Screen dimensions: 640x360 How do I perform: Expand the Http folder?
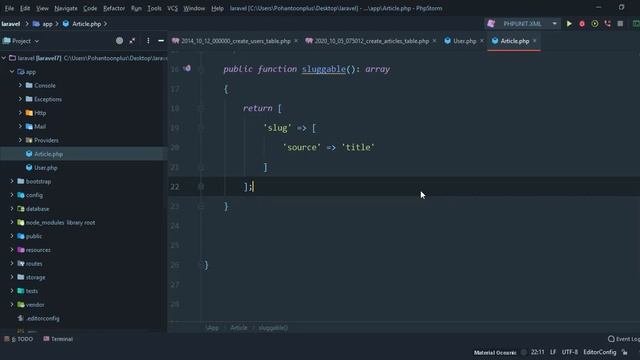click(x=20, y=113)
